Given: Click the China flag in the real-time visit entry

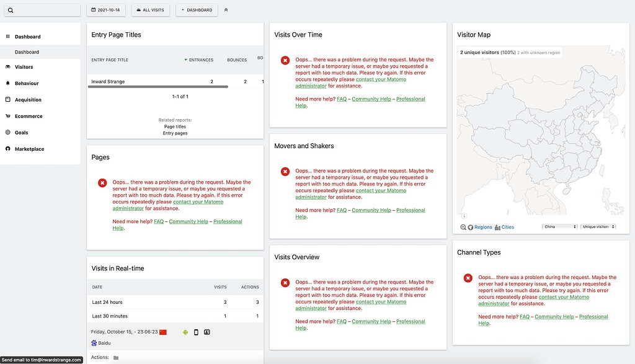Looking at the screenshot, I should [162, 331].
